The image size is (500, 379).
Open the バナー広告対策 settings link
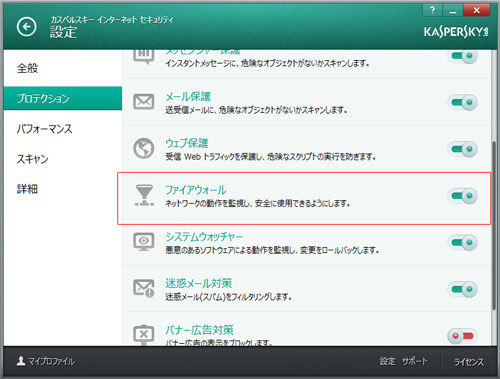(200, 330)
